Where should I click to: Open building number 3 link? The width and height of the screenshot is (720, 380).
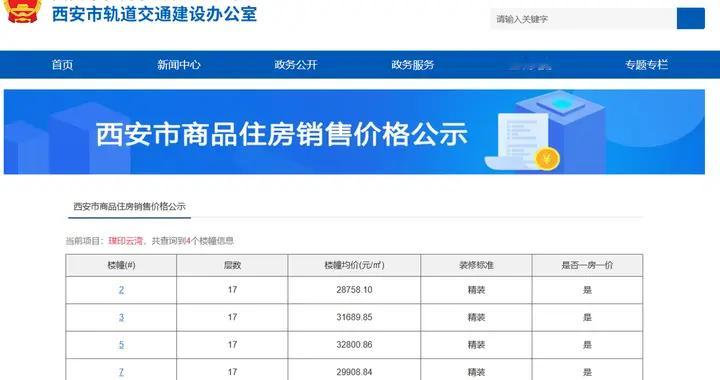coord(121,317)
